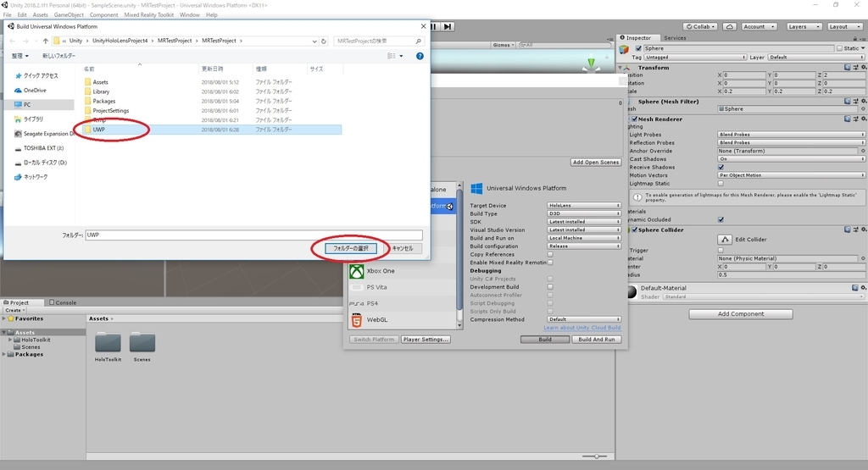Switch to the Console tab
Screen dimensions: 868x470
pyautogui.click(x=63, y=302)
